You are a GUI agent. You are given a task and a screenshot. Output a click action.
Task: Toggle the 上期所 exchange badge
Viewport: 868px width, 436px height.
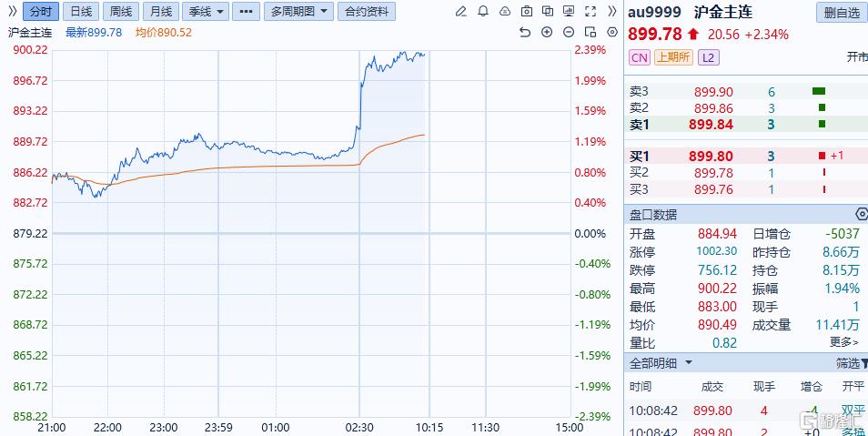(673, 57)
